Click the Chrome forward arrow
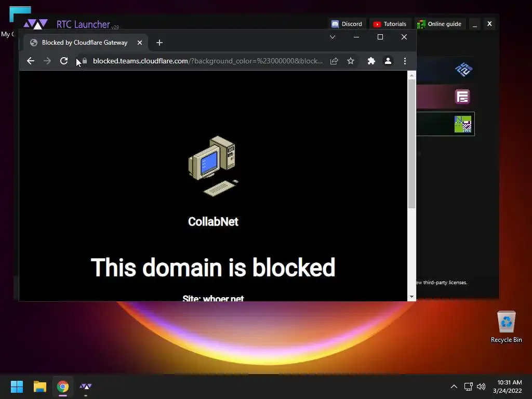This screenshot has width=532, height=399. click(x=47, y=61)
